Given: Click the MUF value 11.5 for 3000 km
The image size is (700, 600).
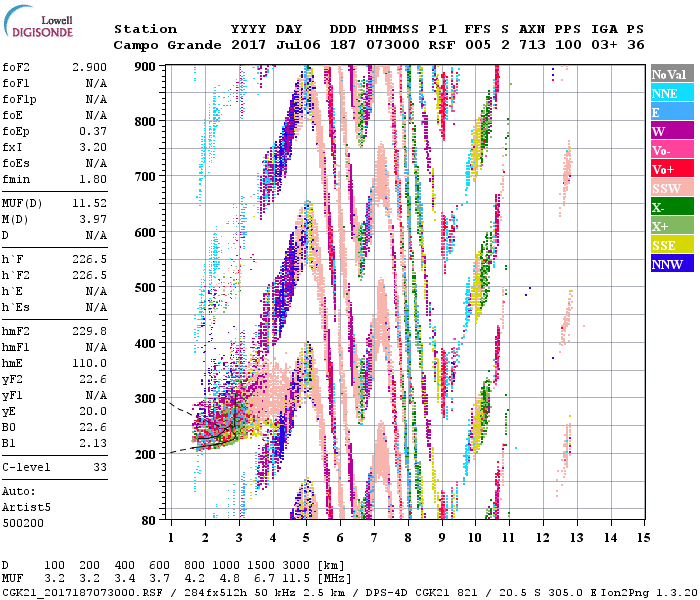Looking at the screenshot, I should coord(296,579).
